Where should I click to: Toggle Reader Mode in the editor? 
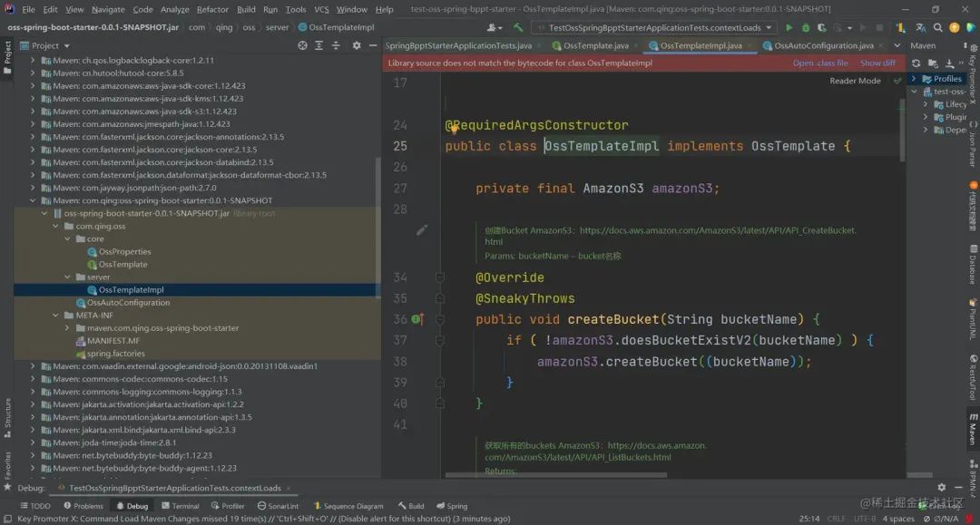855,81
